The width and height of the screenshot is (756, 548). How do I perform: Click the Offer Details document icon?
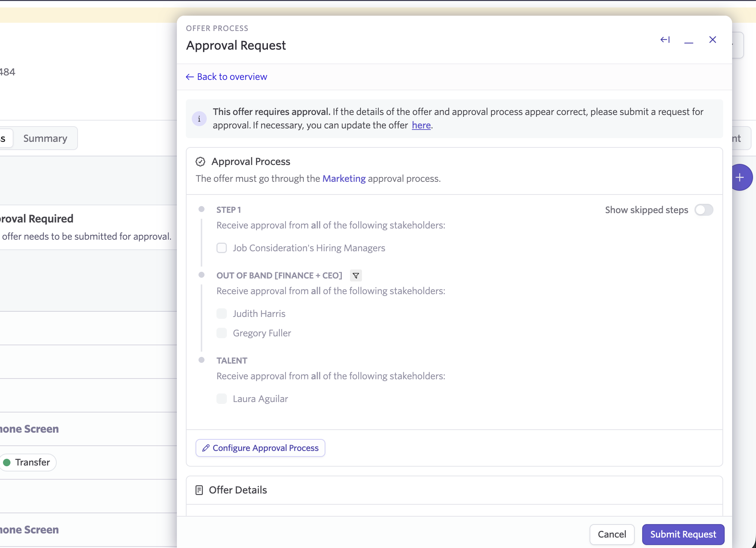[x=199, y=490]
